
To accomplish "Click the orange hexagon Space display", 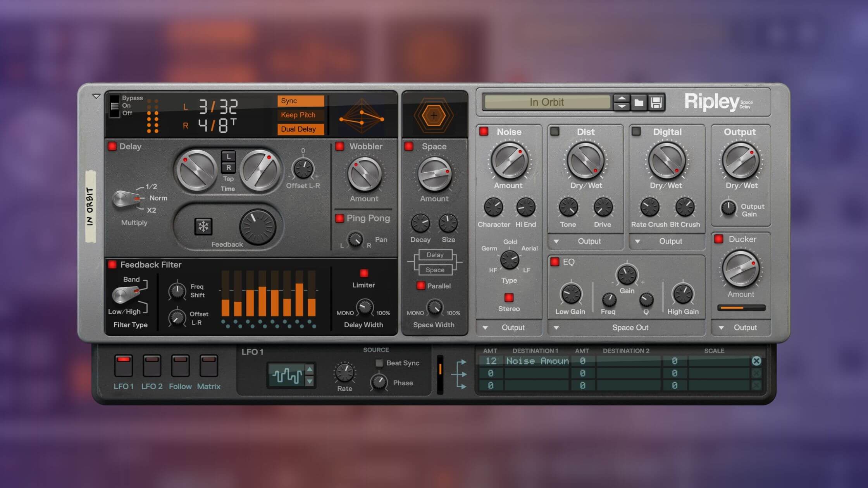I will click(x=434, y=115).
